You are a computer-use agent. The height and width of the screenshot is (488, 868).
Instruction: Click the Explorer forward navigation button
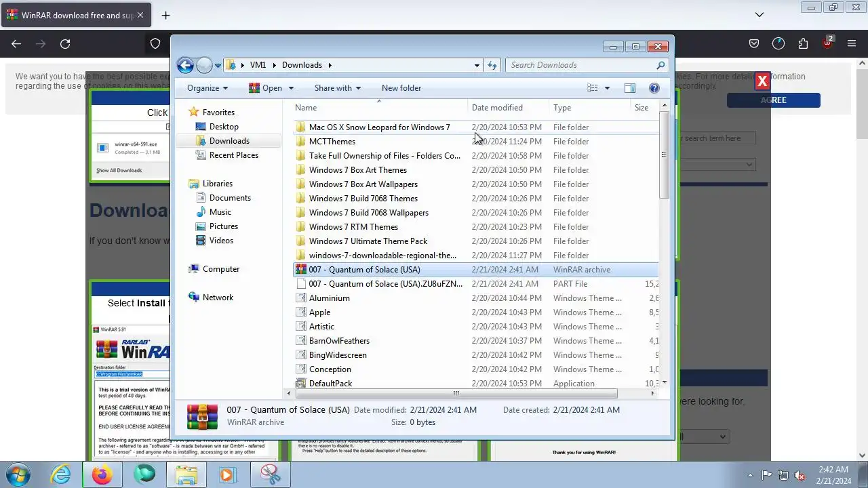coord(204,65)
